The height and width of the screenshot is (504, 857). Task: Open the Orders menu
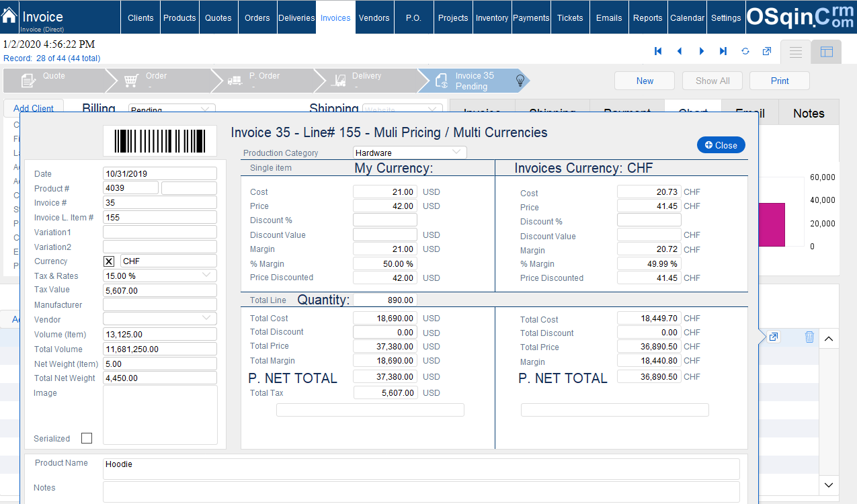257,17
